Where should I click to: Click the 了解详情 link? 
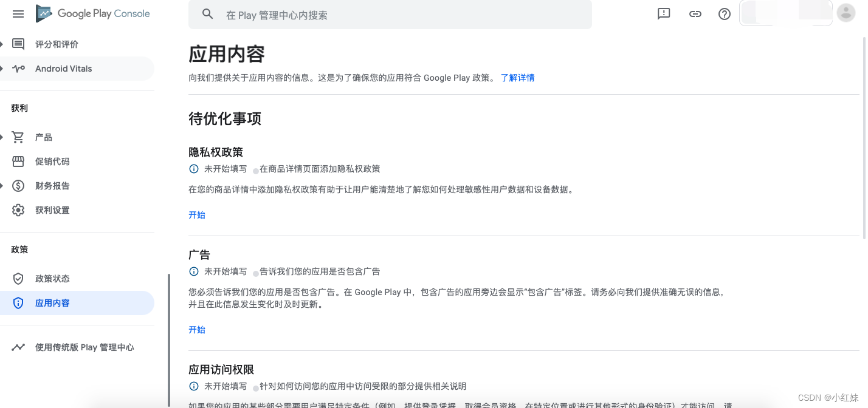coord(517,77)
